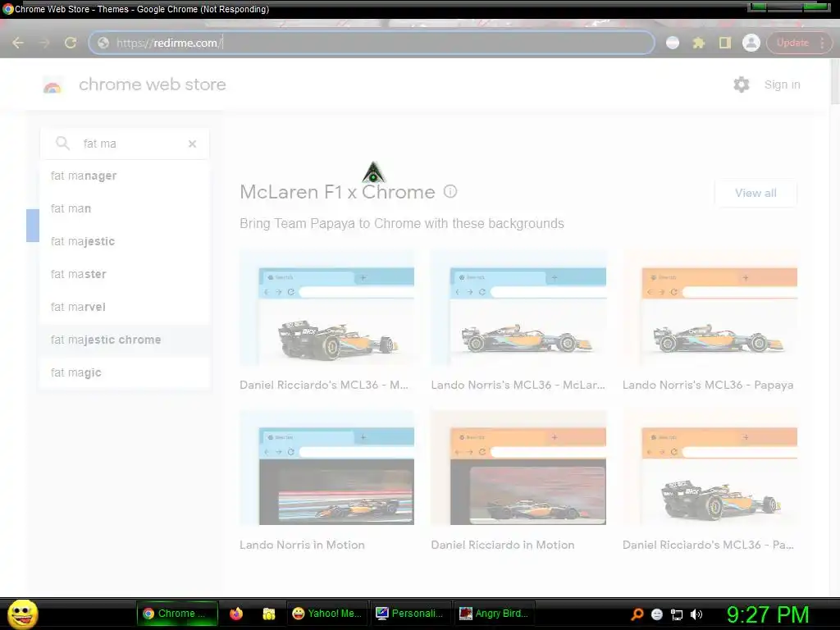Screen dimensions: 840x630
Task: Open the smiley face Start button
Action: tap(22, 614)
